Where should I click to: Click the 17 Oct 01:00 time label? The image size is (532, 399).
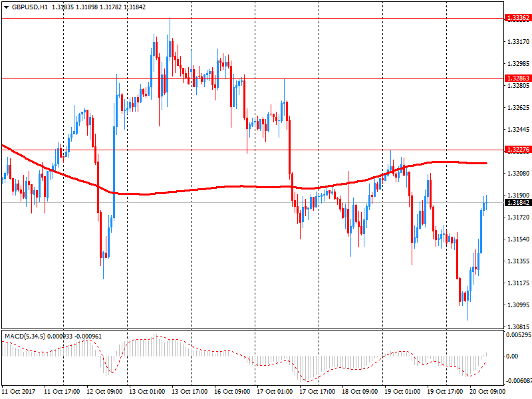point(275,392)
